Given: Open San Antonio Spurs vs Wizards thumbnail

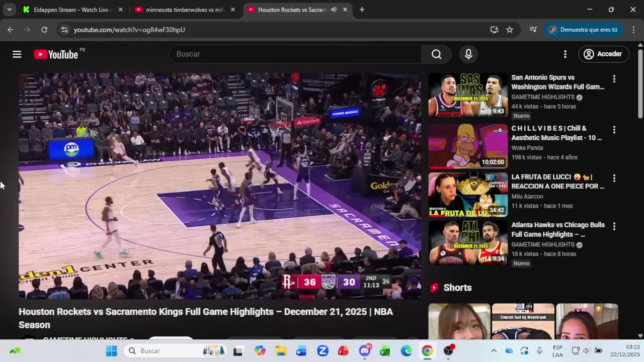Looking at the screenshot, I should (x=468, y=95).
